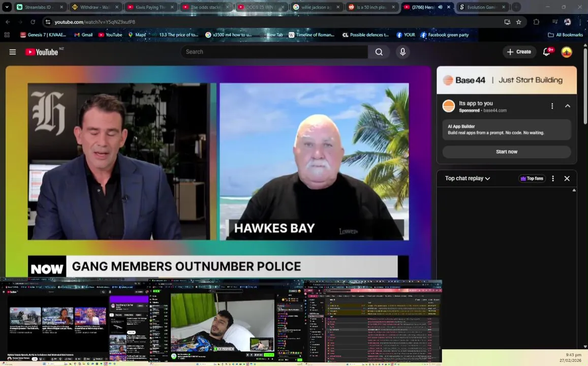Open the Base44 ad's three-dot options

552,106
